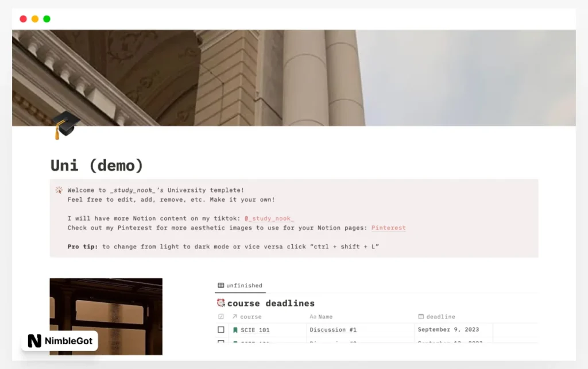
Task: Open the SCIE 101 course relation
Action: [x=255, y=330]
